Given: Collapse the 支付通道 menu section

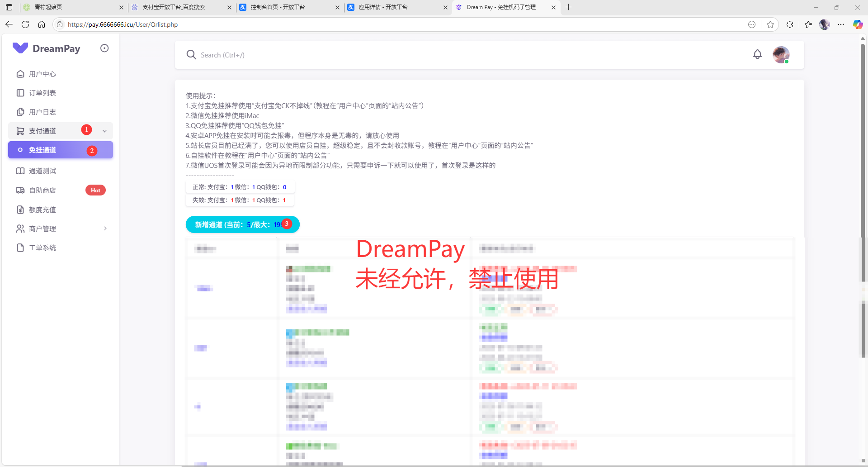Looking at the screenshot, I should click(x=104, y=131).
